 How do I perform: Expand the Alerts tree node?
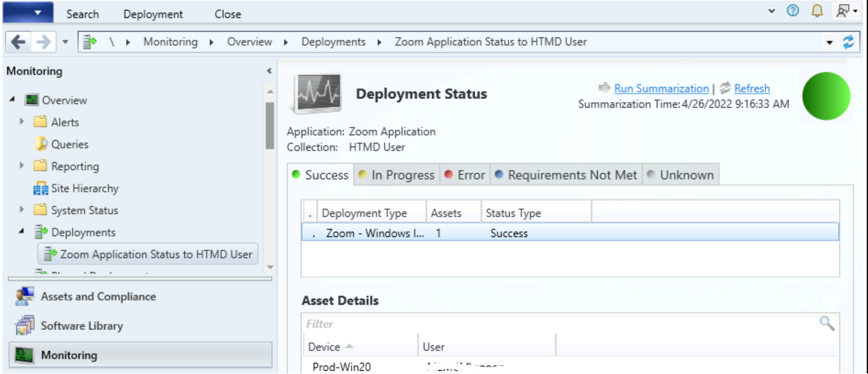22,122
